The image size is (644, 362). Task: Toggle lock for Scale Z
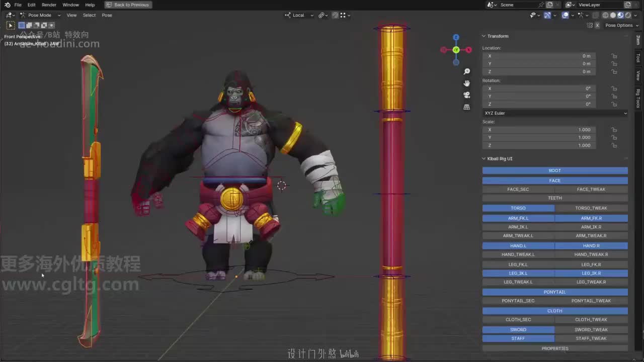[614, 145]
